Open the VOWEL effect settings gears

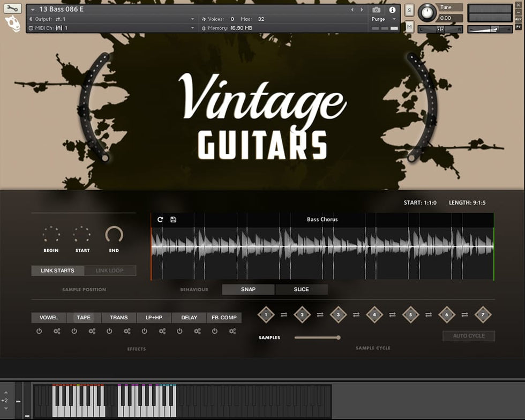click(57, 331)
